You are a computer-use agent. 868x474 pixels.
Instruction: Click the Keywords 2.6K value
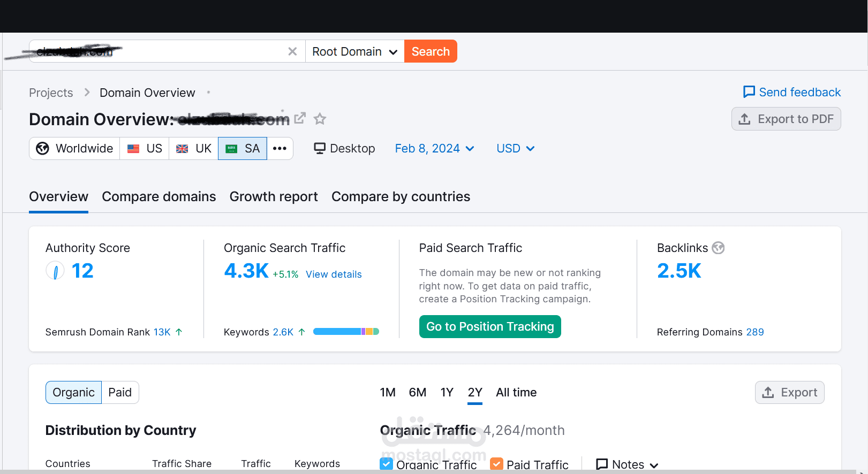283,332
